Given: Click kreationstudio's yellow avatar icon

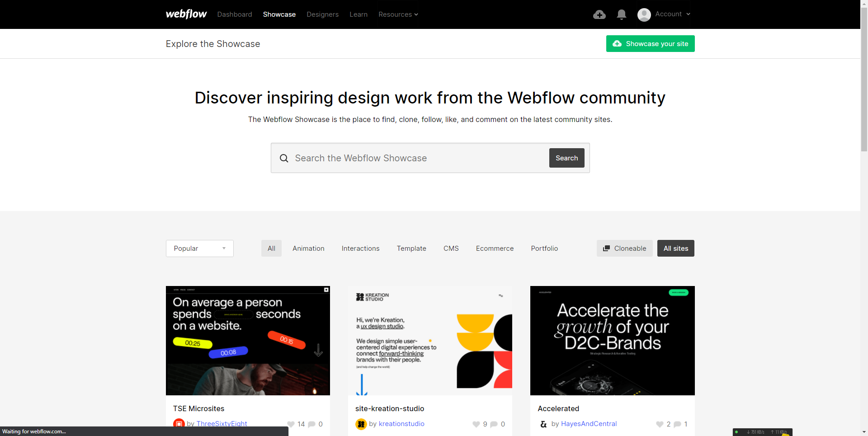Looking at the screenshot, I should (x=361, y=424).
